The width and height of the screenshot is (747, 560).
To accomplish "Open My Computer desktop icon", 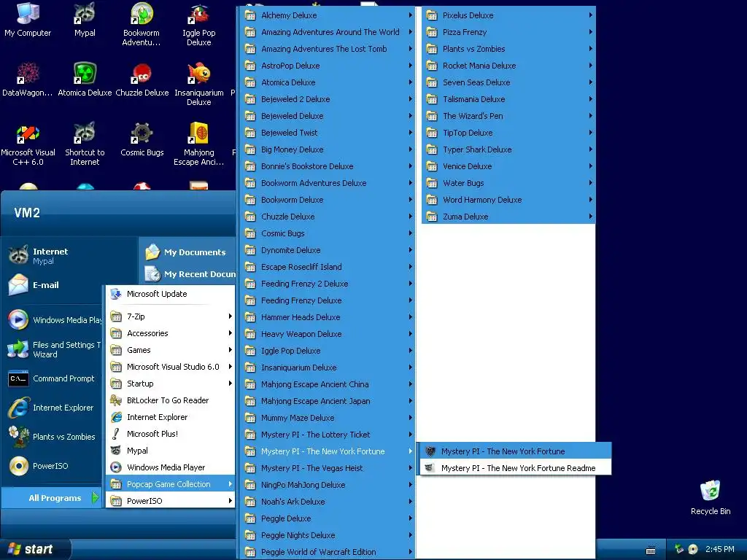I will point(28,20).
